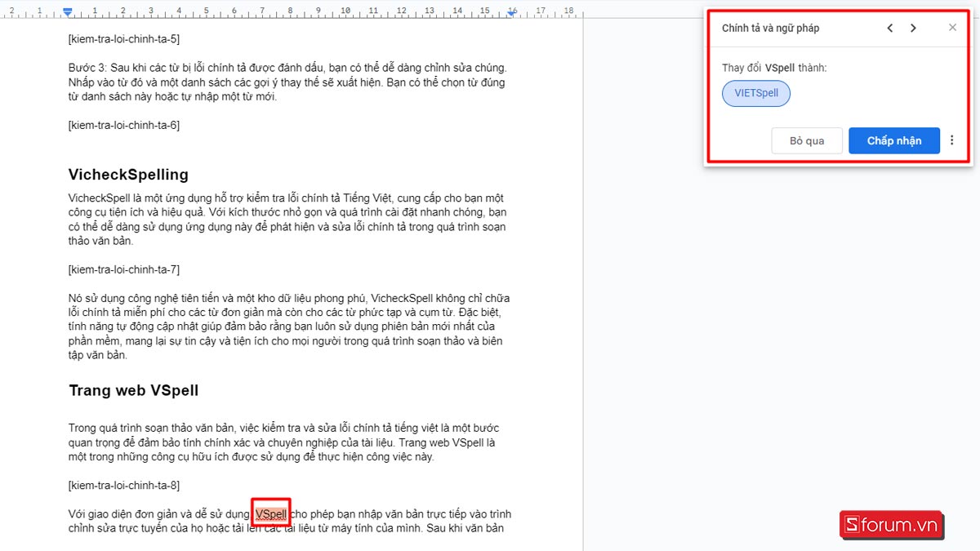Click the [kiem-tra-loi-chinh-ta-5] placeholder text
The height and width of the screenshot is (551, 980).
coord(124,38)
